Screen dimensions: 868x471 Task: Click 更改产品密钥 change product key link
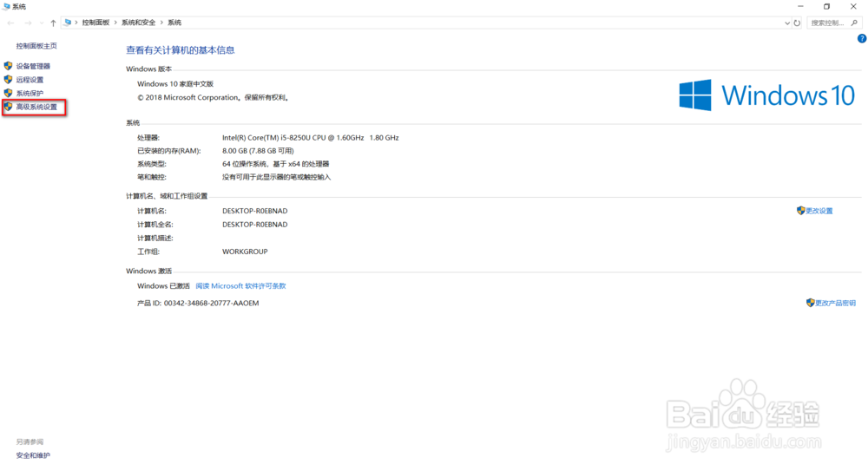point(835,304)
